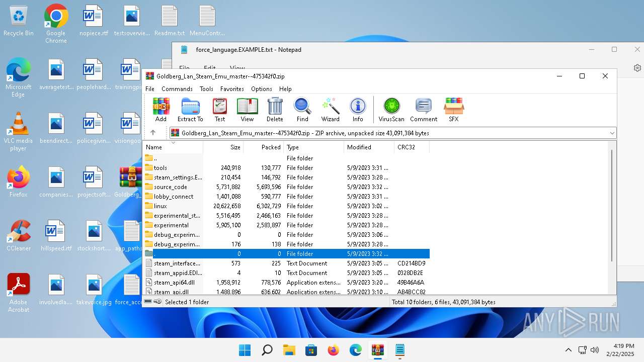Open Microsoft Edge desktop shortcut
Image resolution: width=644 pixels, height=362 pixels.
[x=19, y=77]
